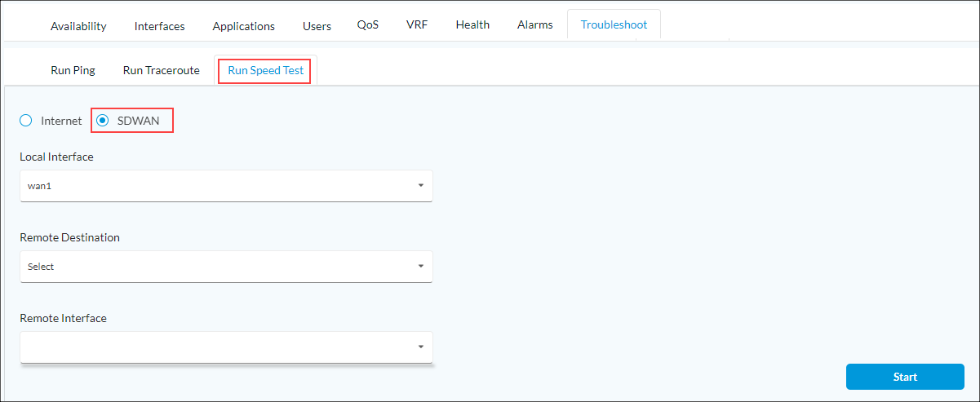Click the Start button
Image resolution: width=980 pixels, height=402 pixels.
coord(905,377)
